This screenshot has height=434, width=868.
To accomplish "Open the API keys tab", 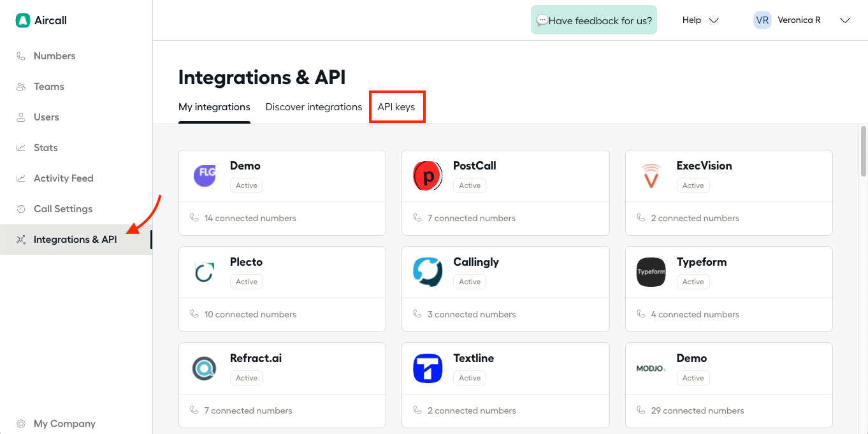I will click(396, 107).
